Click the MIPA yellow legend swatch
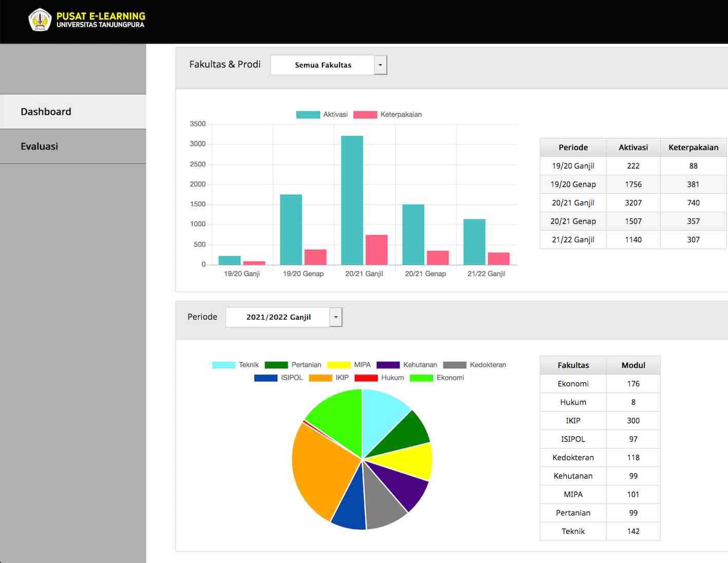This screenshot has width=728, height=563. [x=339, y=365]
